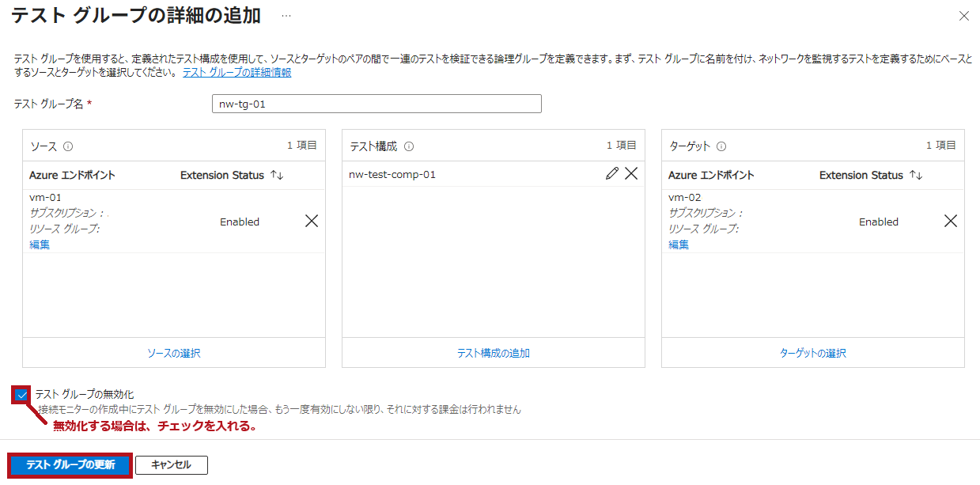Viewport: 980px width, 485px height.
Task: Open the テスト グループの詳細情報 link
Action: point(236,72)
